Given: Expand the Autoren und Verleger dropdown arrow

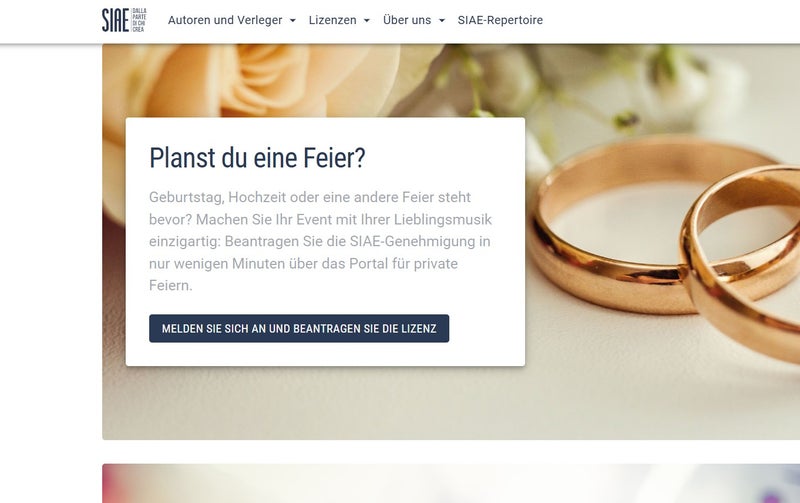Looking at the screenshot, I should (293, 20).
